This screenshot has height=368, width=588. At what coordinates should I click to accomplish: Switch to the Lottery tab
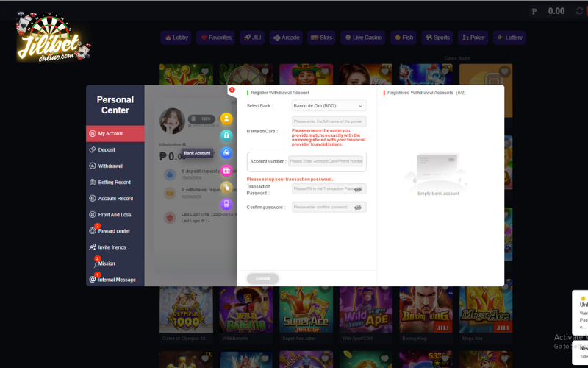pyautogui.click(x=509, y=38)
